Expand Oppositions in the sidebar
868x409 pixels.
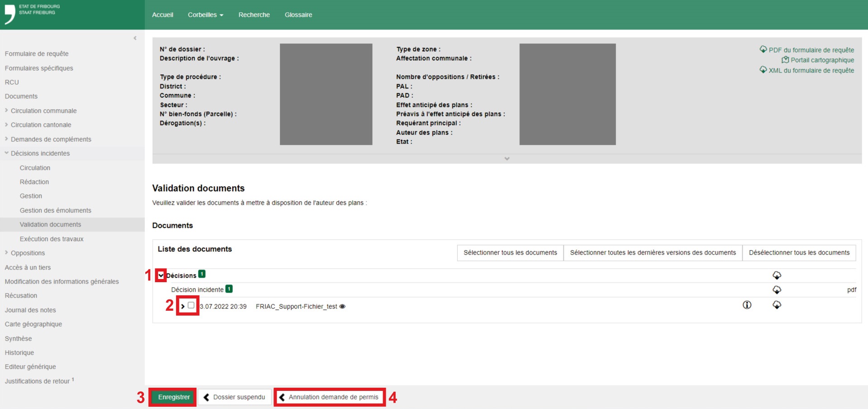pyautogui.click(x=28, y=253)
